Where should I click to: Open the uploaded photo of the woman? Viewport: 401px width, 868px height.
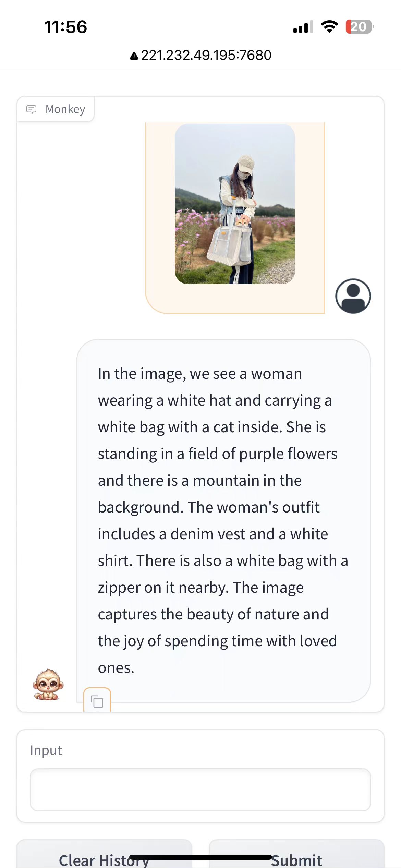235,204
